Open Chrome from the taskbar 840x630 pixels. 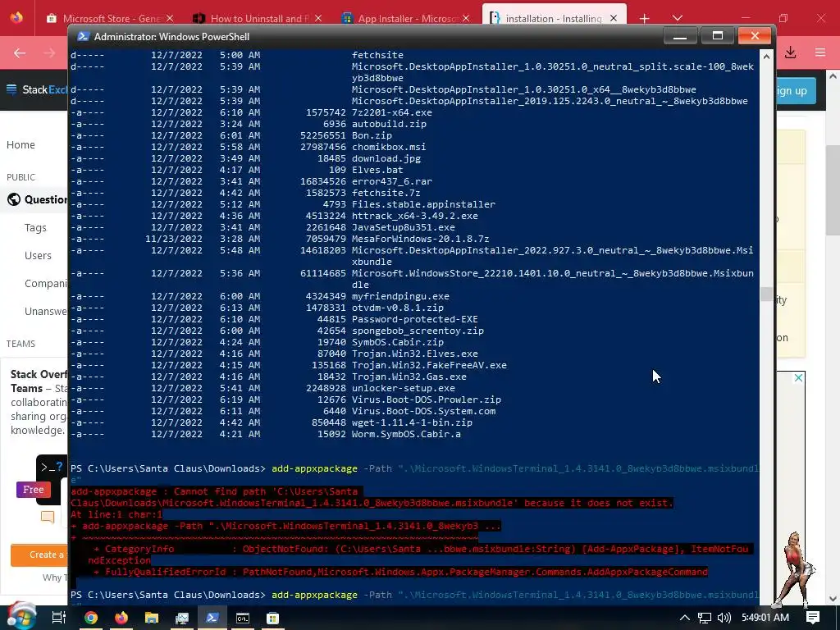pos(90,618)
